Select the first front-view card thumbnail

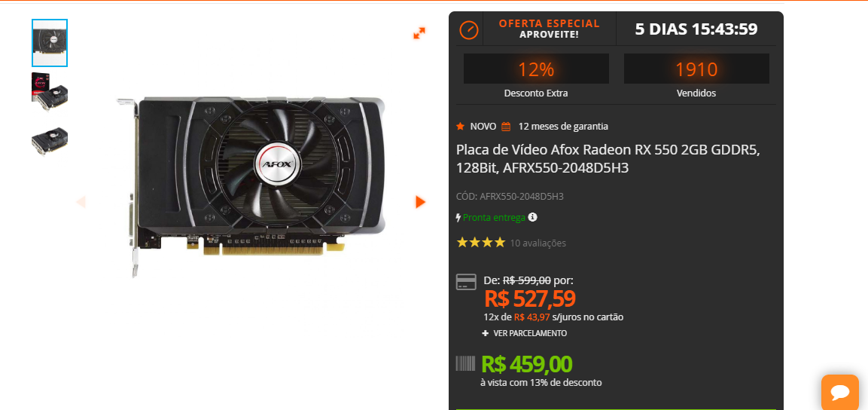(50, 43)
